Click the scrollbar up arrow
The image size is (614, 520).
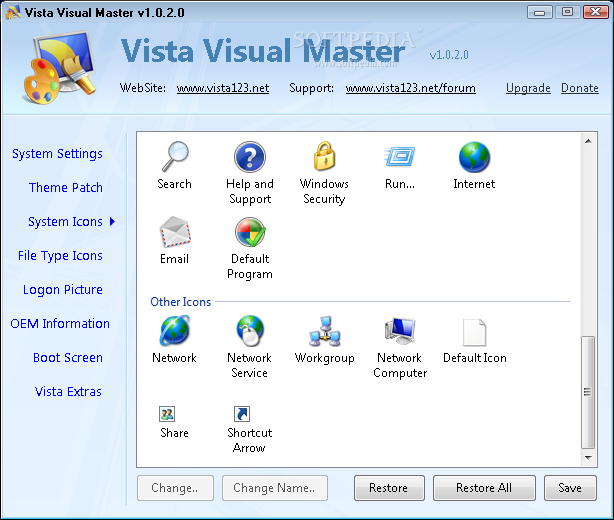coord(588,141)
